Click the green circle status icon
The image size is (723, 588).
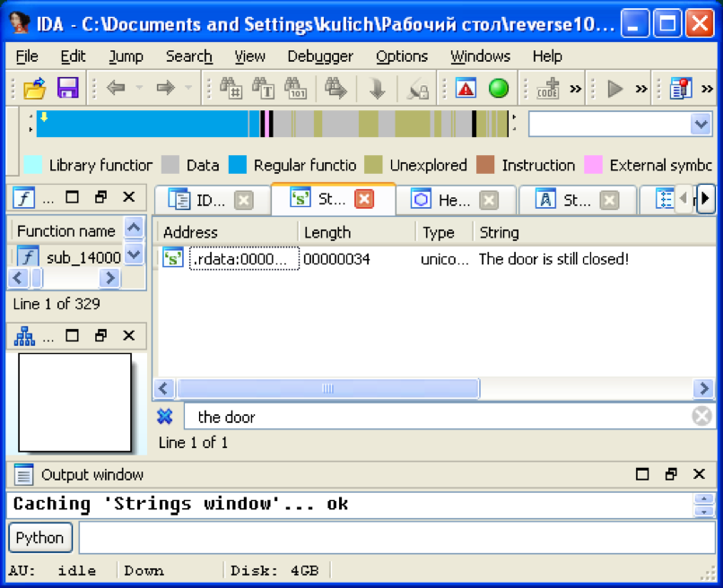[x=499, y=88]
